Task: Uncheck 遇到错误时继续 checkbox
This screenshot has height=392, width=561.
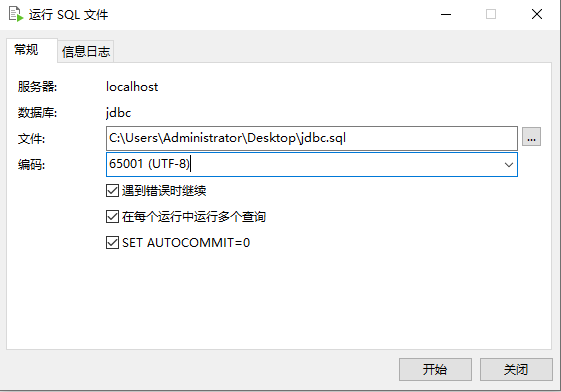Action: (112, 191)
